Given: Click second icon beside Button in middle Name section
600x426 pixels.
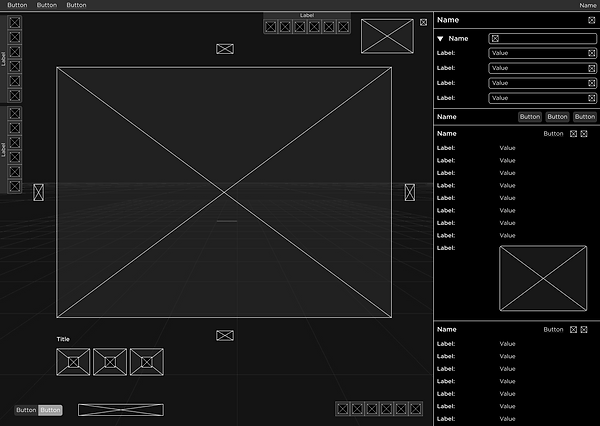Looking at the screenshot, I should coord(584,134).
